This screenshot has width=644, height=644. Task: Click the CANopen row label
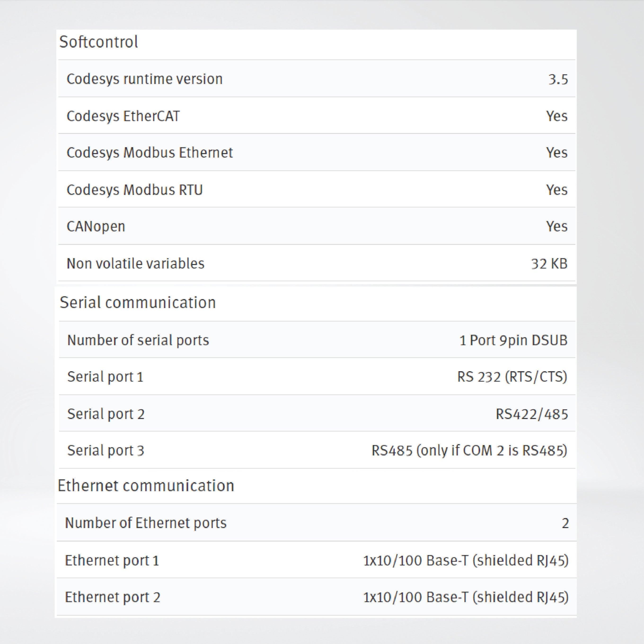pos(96,226)
